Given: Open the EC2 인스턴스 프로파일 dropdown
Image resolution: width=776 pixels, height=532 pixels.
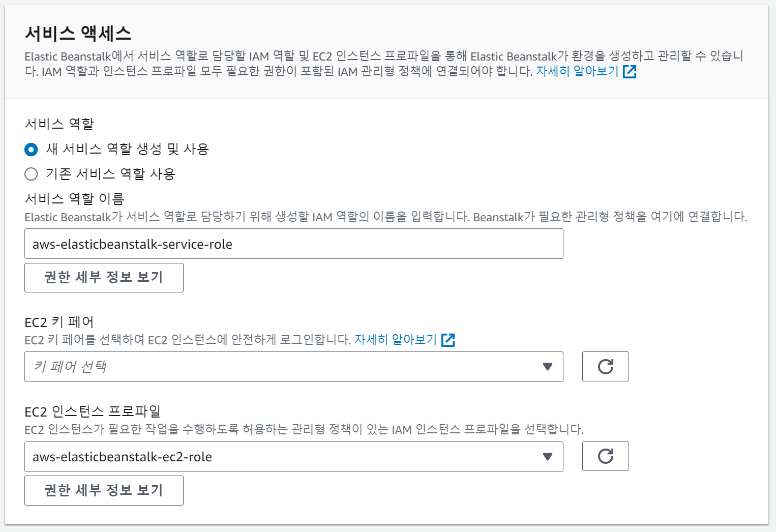Looking at the screenshot, I should (x=285, y=457).
